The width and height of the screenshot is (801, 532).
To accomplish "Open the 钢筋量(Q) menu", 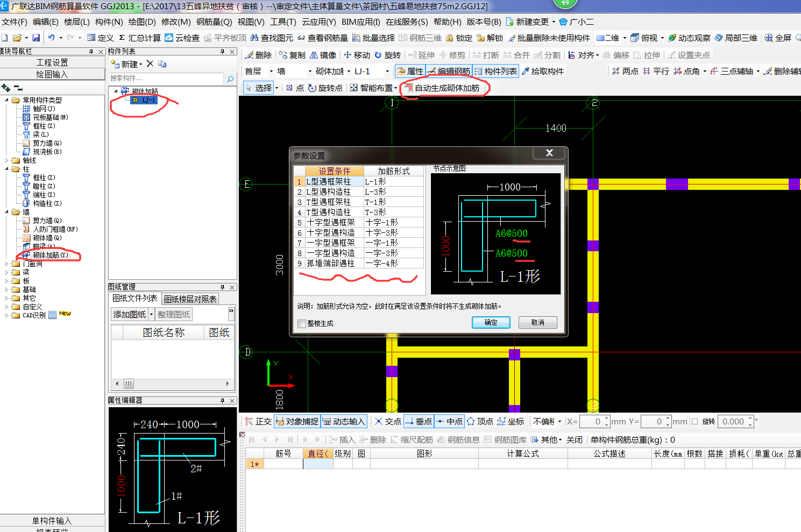I will click(214, 22).
